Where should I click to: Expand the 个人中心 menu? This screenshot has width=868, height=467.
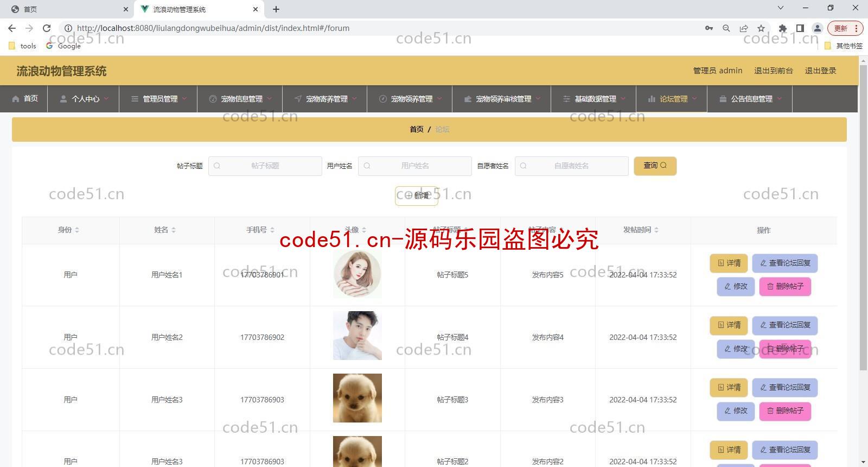(84, 99)
